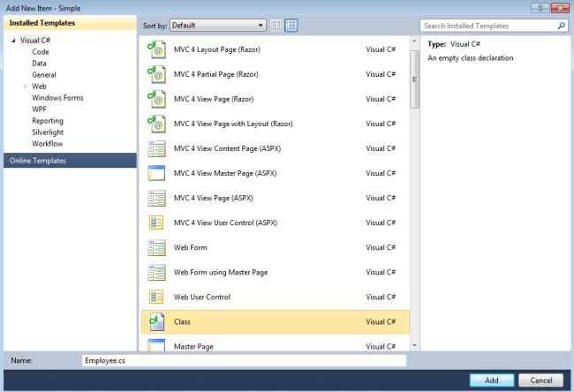Click the MVC 4 View Master Page (ASPX) icon
The height and width of the screenshot is (392, 574).
pyautogui.click(x=156, y=173)
